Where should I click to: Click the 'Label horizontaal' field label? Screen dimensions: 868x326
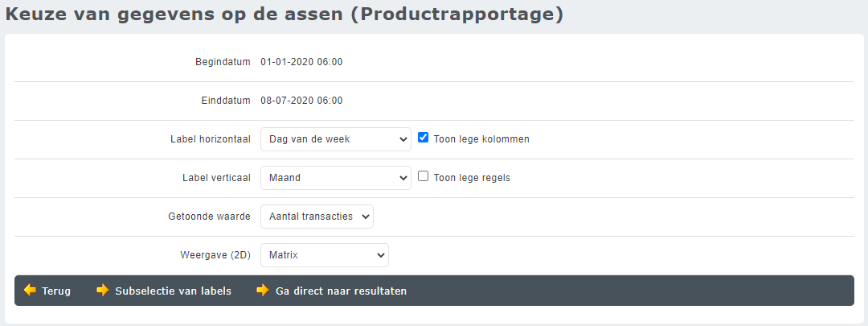pos(211,139)
